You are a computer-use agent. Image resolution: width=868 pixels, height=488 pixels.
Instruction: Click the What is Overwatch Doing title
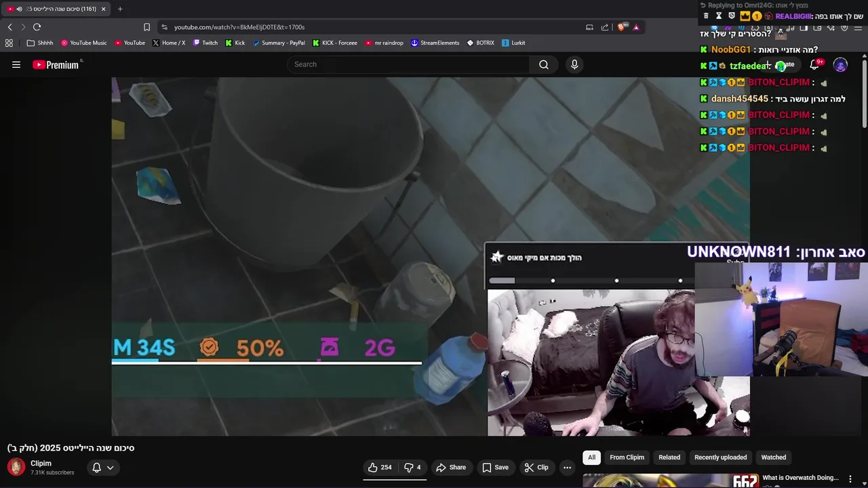pyautogui.click(x=802, y=478)
